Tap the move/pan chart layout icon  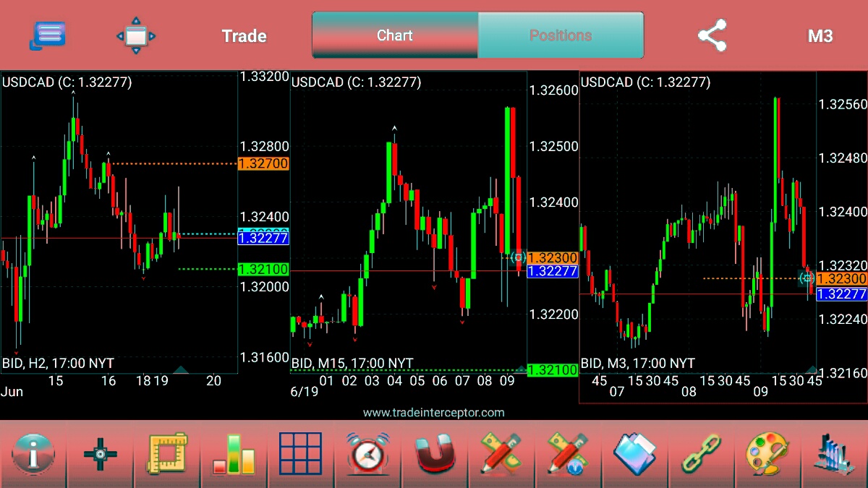pos(136,35)
